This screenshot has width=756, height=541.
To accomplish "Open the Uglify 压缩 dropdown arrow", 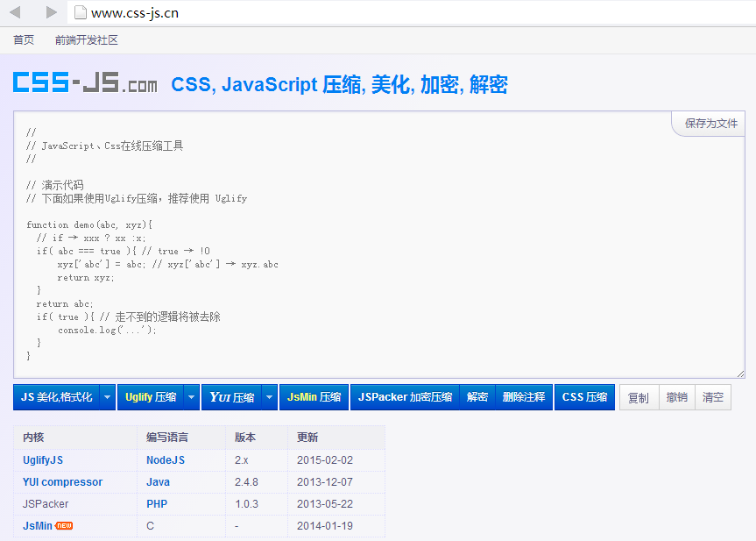I will (x=192, y=397).
